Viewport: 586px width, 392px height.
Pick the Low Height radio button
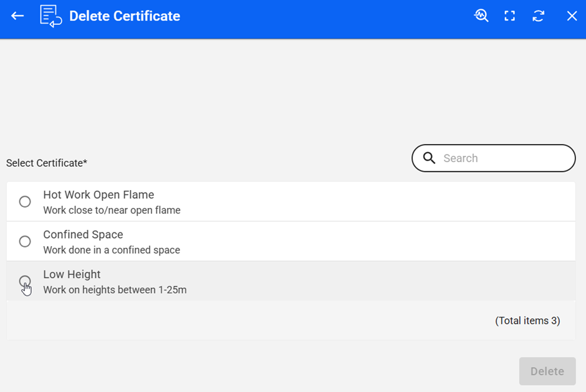(x=25, y=281)
